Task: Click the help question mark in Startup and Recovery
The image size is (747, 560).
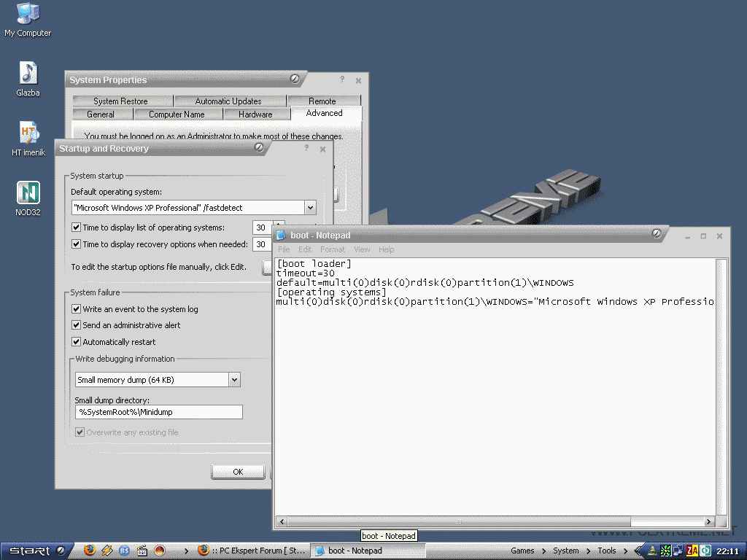Action: (x=306, y=148)
